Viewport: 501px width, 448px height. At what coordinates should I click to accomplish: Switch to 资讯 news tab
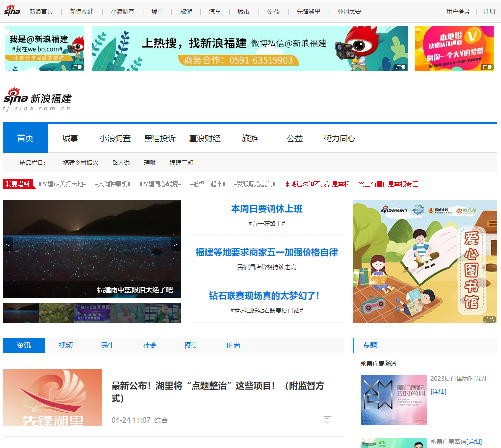(x=24, y=345)
